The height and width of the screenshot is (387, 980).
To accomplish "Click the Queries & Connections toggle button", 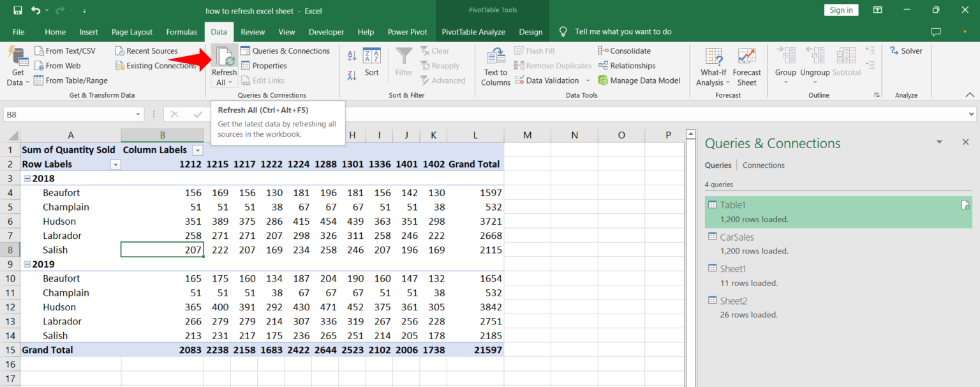I will pos(285,51).
